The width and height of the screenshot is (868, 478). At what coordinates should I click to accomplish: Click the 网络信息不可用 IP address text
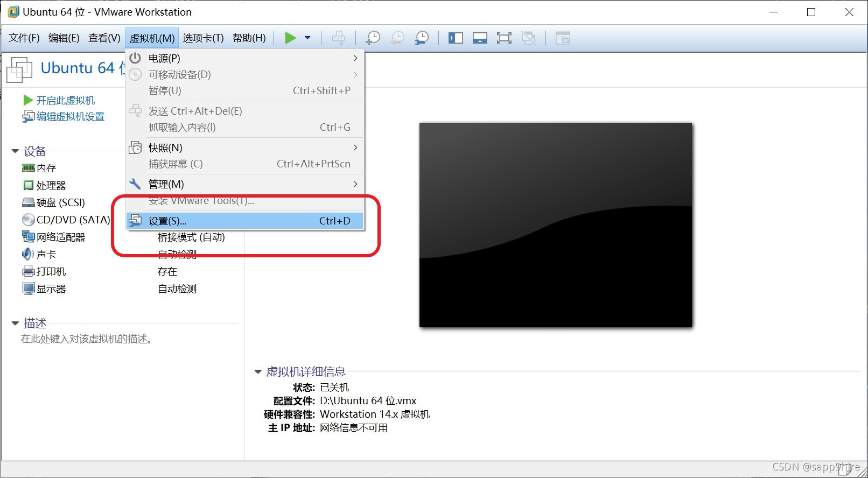click(354, 428)
